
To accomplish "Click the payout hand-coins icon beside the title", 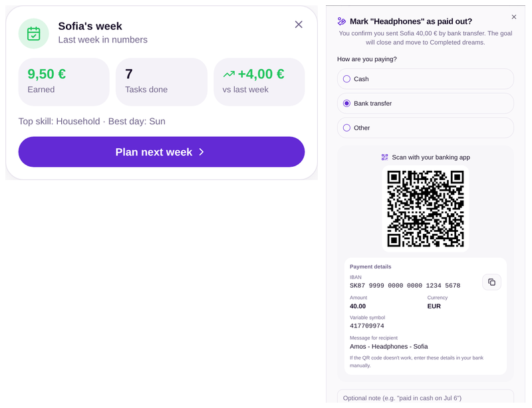I will coord(342,21).
